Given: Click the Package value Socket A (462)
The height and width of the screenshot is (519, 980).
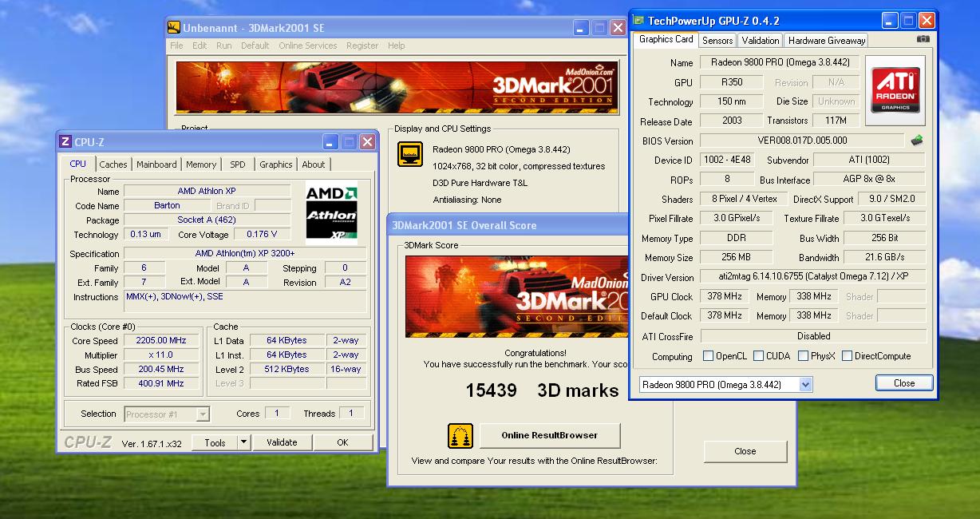Looking at the screenshot, I should pyautogui.click(x=207, y=220).
